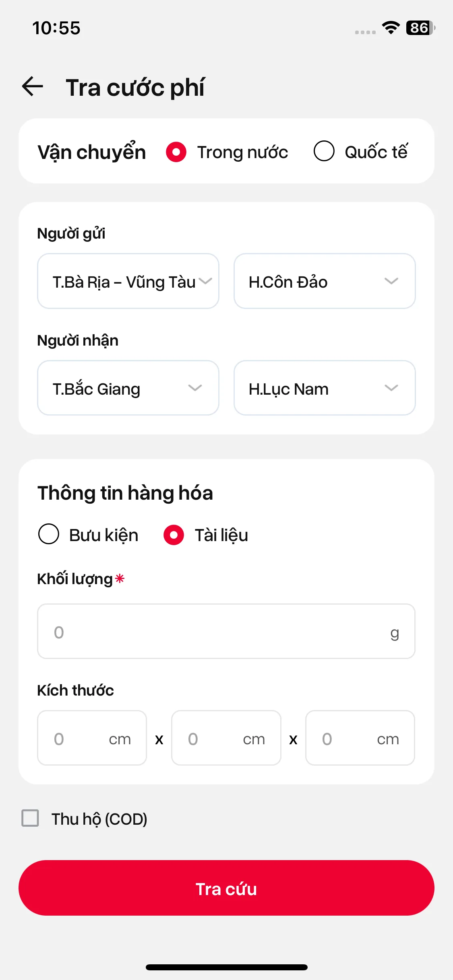Select the Tài liệu radio option

[174, 535]
